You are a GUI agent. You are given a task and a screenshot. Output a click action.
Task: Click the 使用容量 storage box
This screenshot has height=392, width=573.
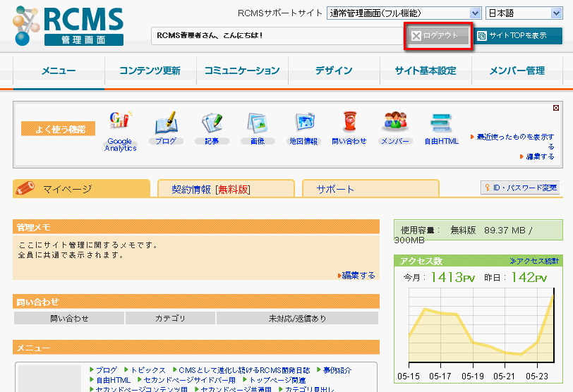click(x=478, y=231)
